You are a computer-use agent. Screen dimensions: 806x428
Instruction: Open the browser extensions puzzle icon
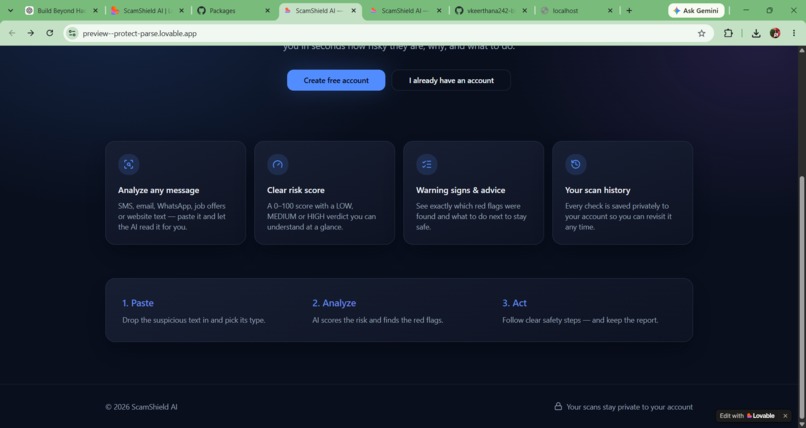[x=728, y=33]
